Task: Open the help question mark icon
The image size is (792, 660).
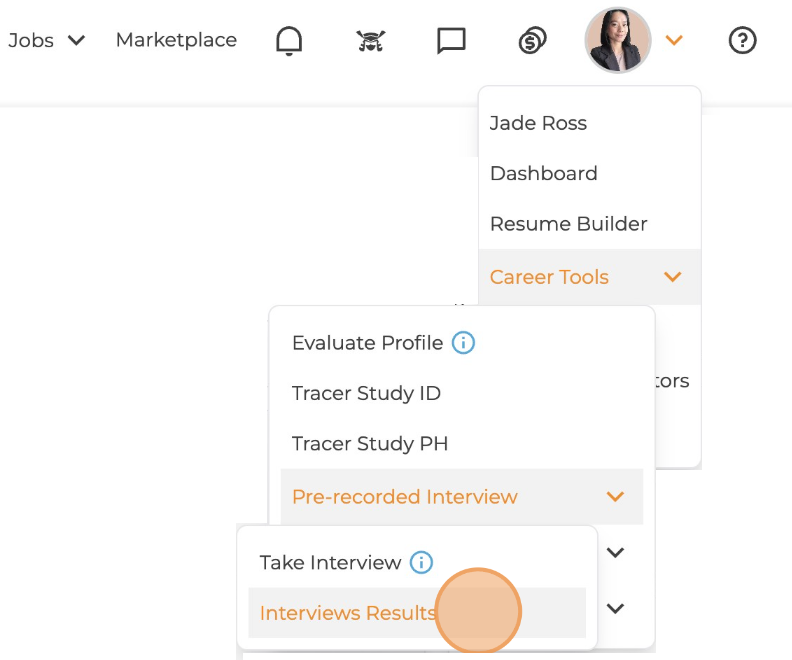Action: (742, 41)
